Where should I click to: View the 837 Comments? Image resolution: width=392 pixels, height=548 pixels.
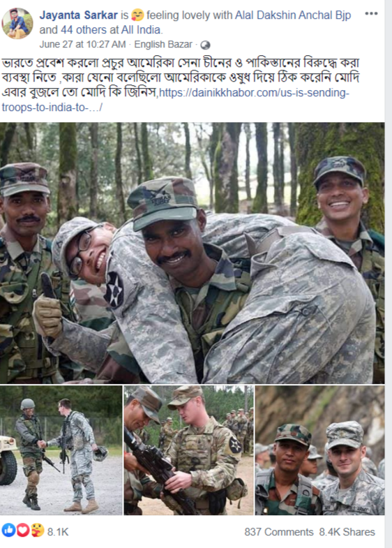coord(279,532)
